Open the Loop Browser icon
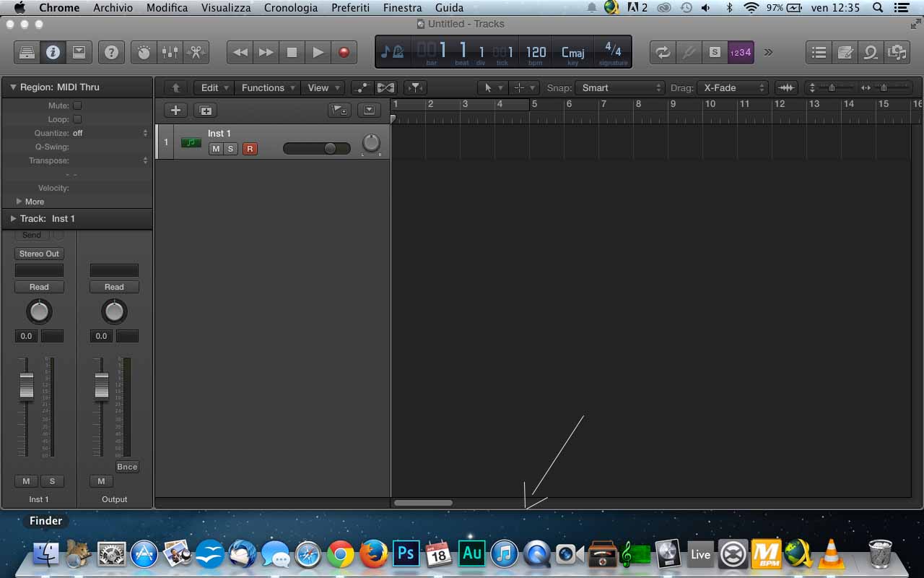The height and width of the screenshot is (578, 924). pos(871,52)
